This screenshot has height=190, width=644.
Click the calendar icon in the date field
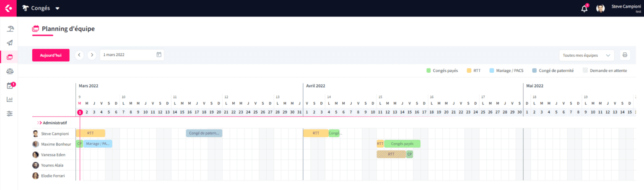coord(158,55)
